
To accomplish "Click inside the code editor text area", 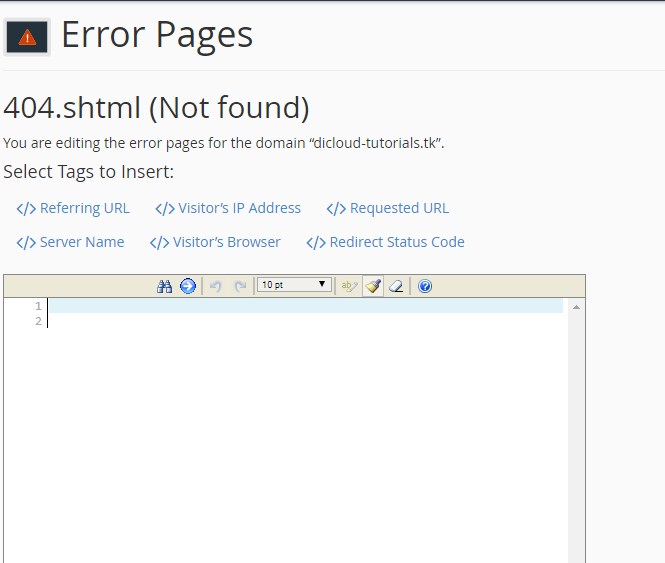I will click(300, 420).
